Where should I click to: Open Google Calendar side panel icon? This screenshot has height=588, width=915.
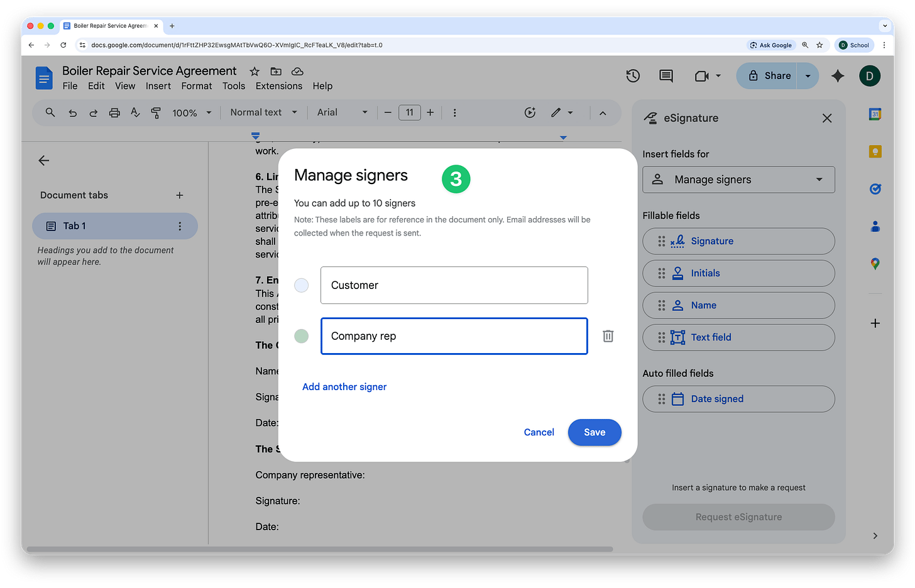(875, 114)
